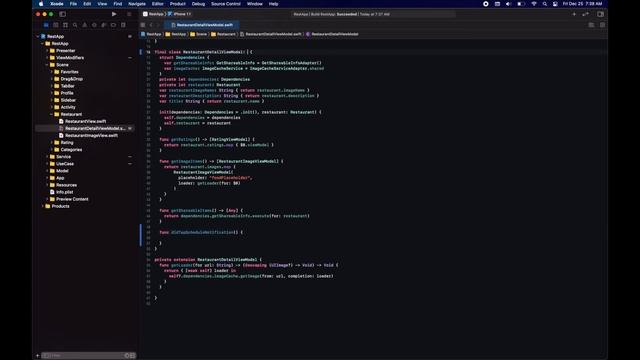Open the Debug menu
Viewport: 640px width, 360px height.
tap(198, 4)
